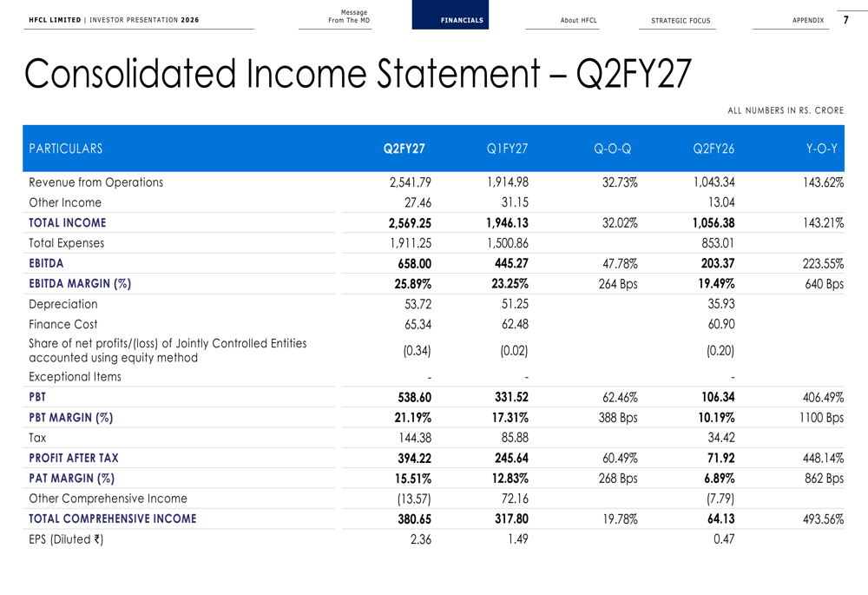Click the HFCL LIMITED investor presentation header
The width and height of the screenshot is (868, 595).
114,20
